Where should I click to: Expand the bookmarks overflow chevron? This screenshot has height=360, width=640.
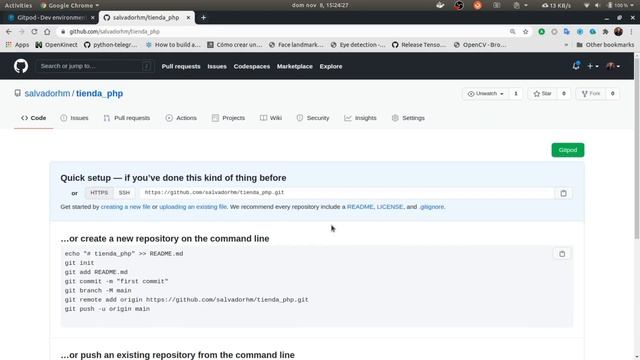(x=566, y=45)
